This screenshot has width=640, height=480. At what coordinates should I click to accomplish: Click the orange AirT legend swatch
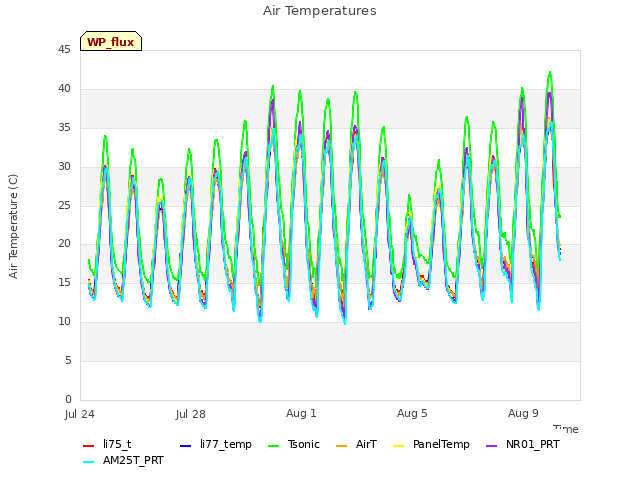click(341, 445)
